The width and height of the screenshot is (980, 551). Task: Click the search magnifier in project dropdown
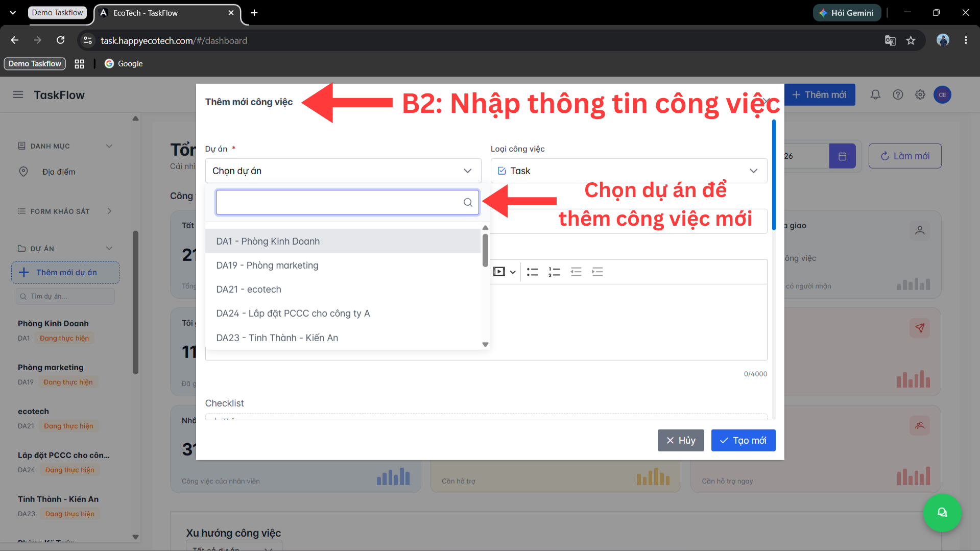(468, 203)
